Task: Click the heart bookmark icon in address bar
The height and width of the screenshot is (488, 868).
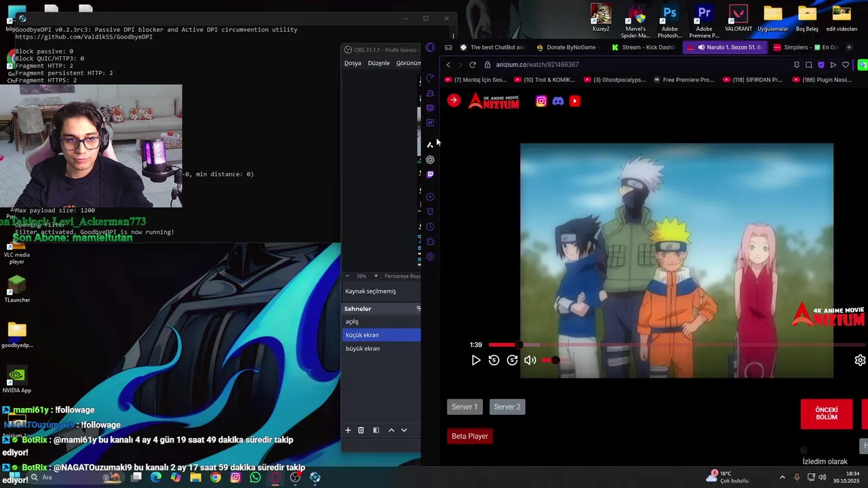Action: (846, 64)
